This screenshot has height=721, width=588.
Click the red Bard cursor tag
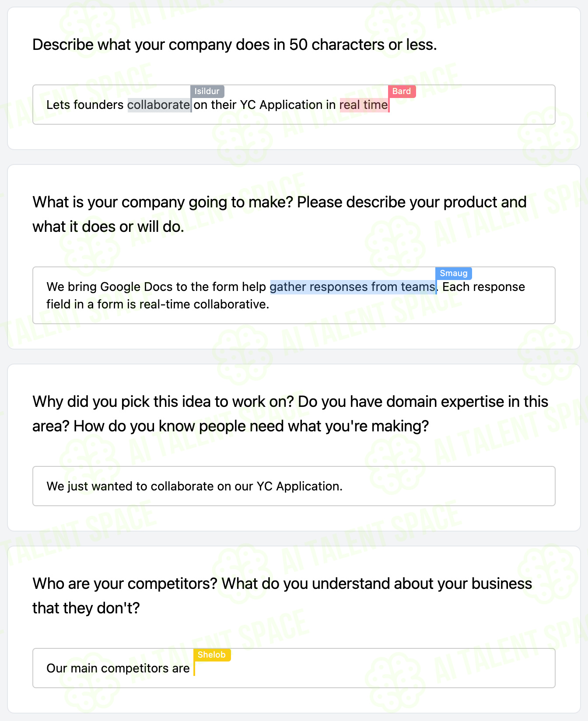click(x=402, y=91)
